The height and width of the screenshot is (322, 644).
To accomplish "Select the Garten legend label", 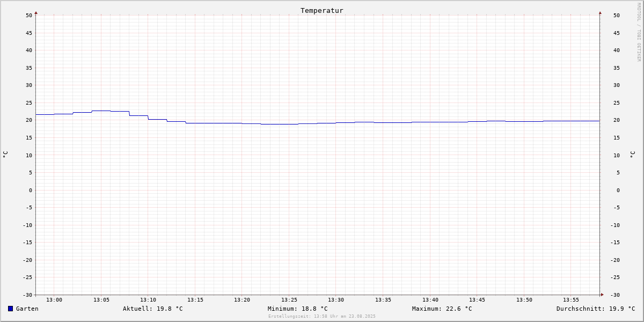I will [27, 309].
